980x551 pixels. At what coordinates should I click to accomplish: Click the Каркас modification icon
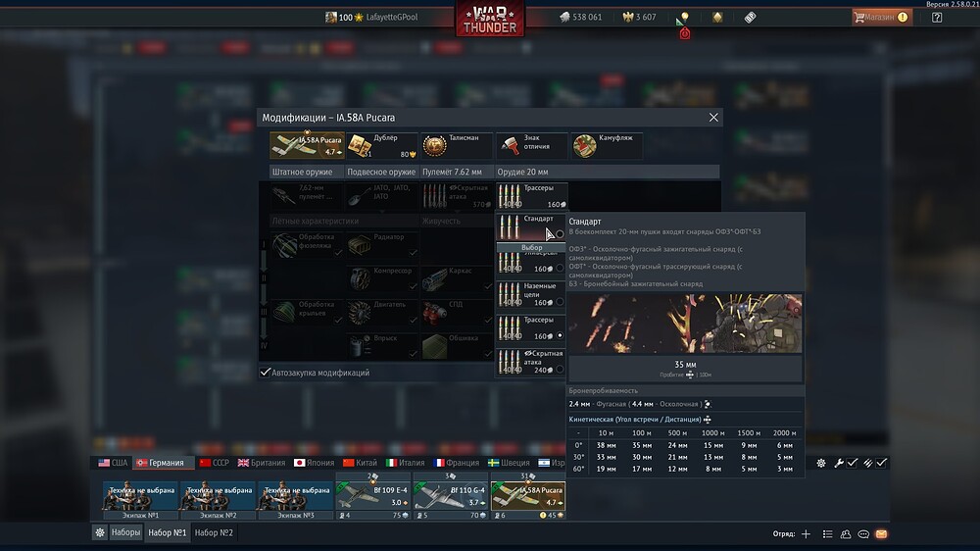[435, 279]
